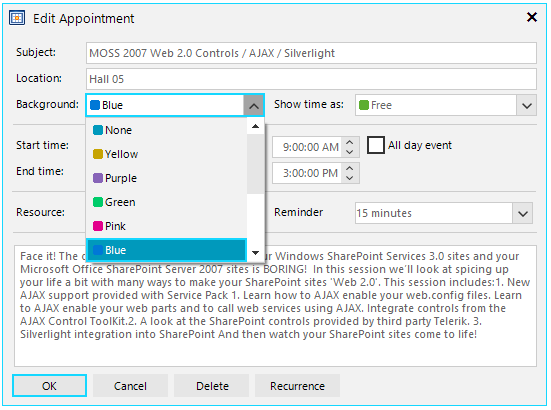Choose Purple in the Background list
The height and width of the screenshot is (410, 551).
167,178
